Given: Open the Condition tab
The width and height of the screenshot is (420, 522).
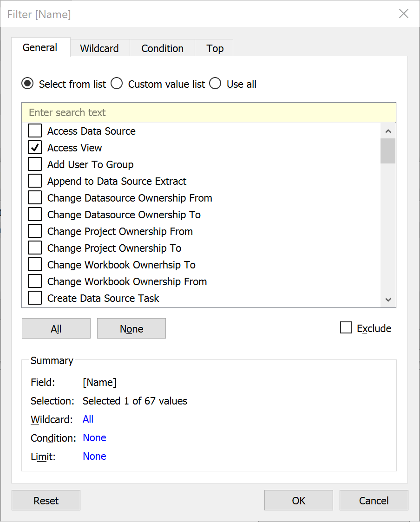Looking at the screenshot, I should (x=162, y=48).
